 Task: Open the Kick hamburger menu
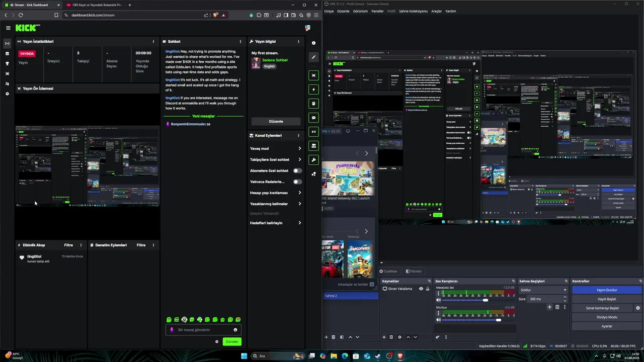(8, 28)
